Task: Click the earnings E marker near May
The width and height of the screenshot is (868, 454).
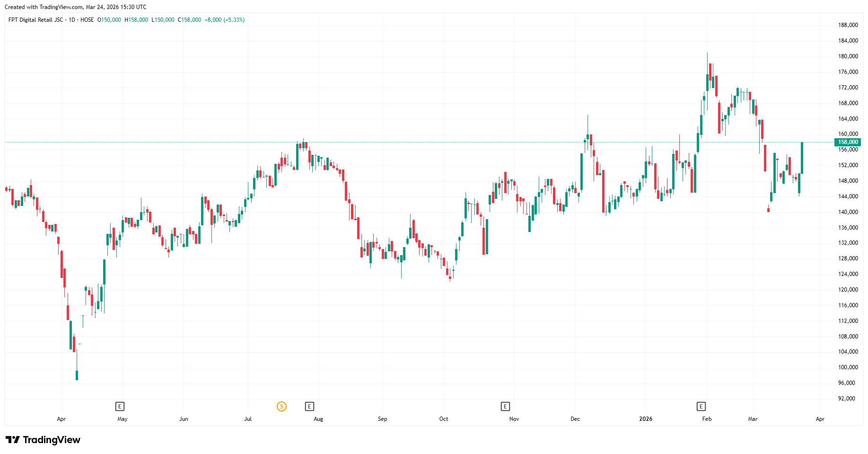Action: point(120,406)
